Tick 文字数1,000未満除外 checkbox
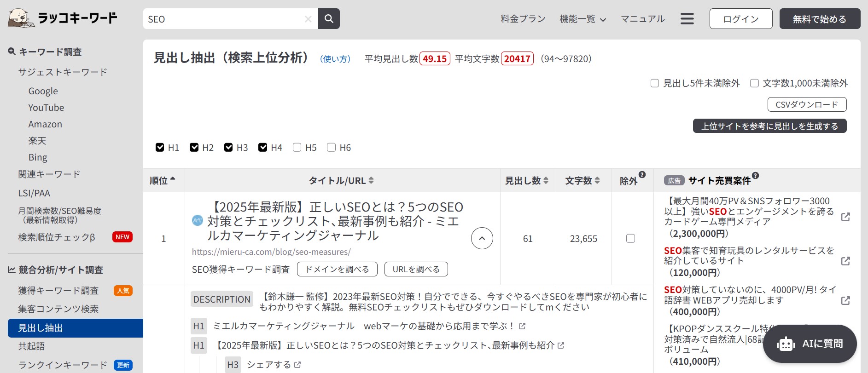868x373 pixels. tap(754, 83)
